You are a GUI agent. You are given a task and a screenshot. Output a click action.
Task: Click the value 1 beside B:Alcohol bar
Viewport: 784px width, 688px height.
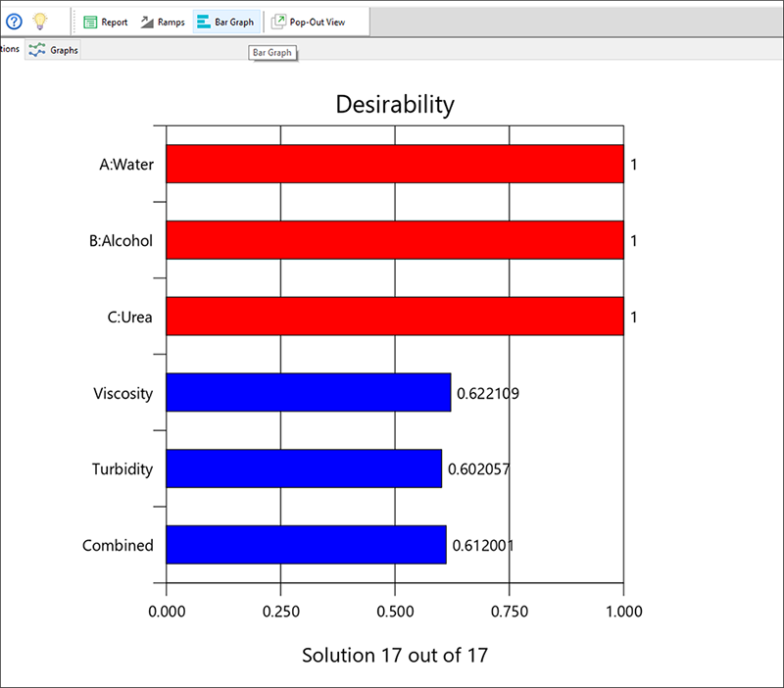(x=633, y=241)
